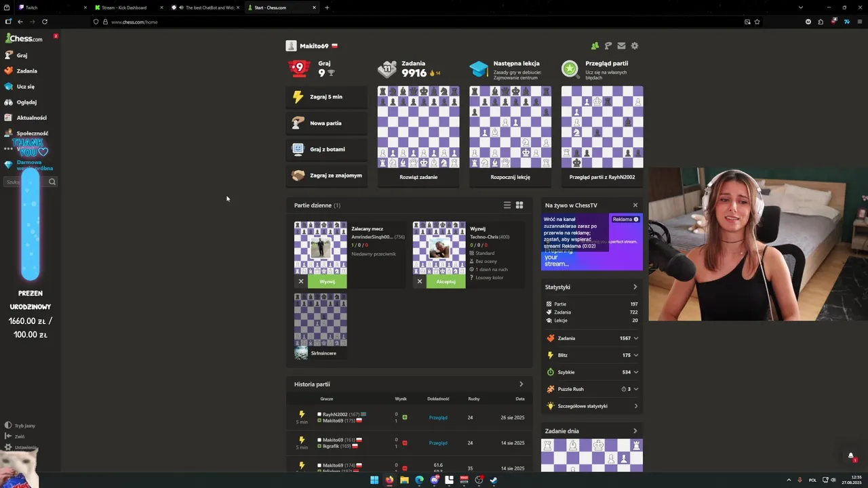Open File Explorer from taskbar
868x488 pixels.
coord(404,480)
